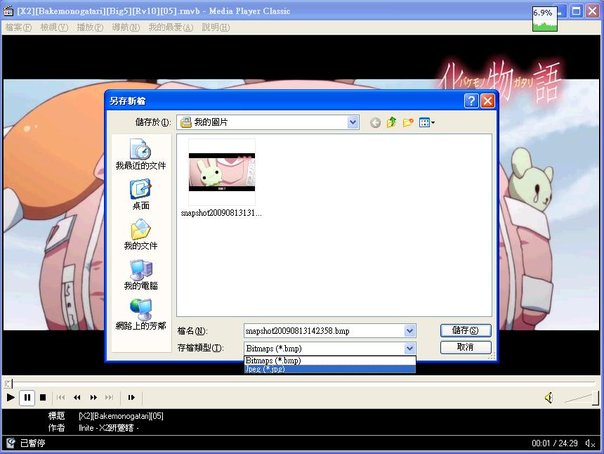Expand the 存檔類型 dropdown arrow
The height and width of the screenshot is (454, 604).
click(x=410, y=348)
